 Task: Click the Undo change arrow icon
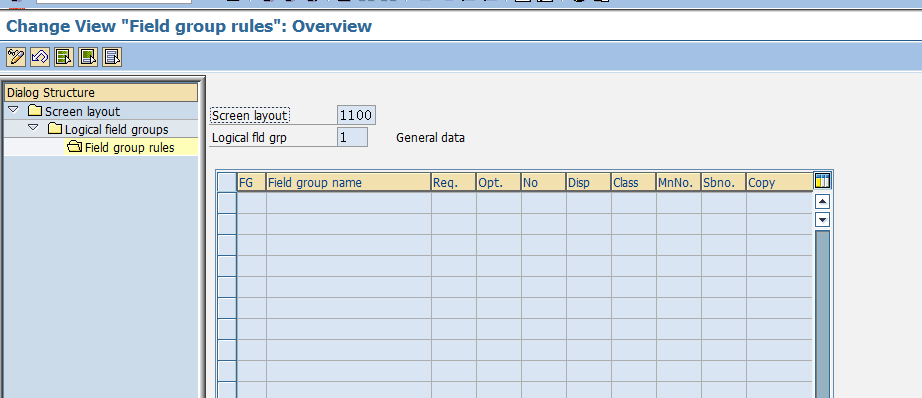click(x=40, y=57)
